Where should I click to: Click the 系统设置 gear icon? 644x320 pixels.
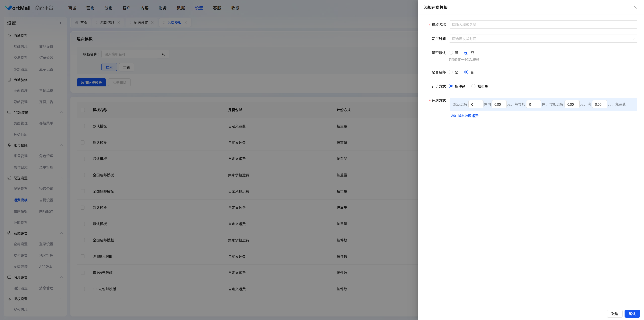pos(9,233)
